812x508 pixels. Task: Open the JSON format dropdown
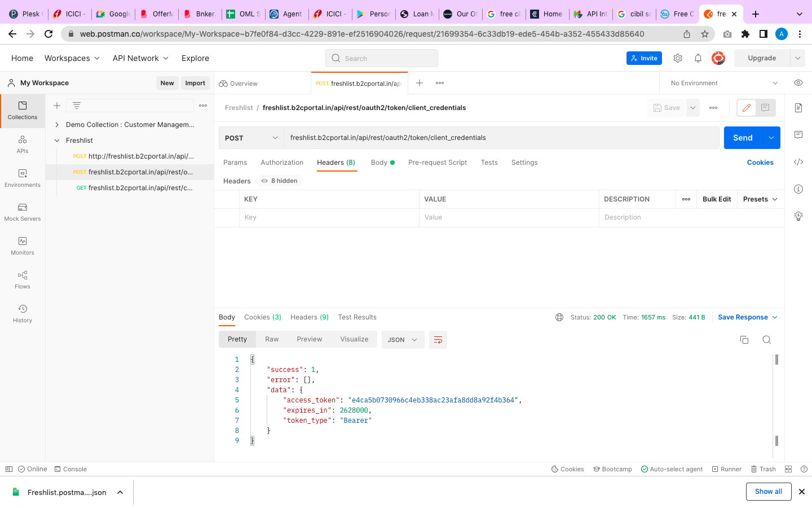pos(403,340)
